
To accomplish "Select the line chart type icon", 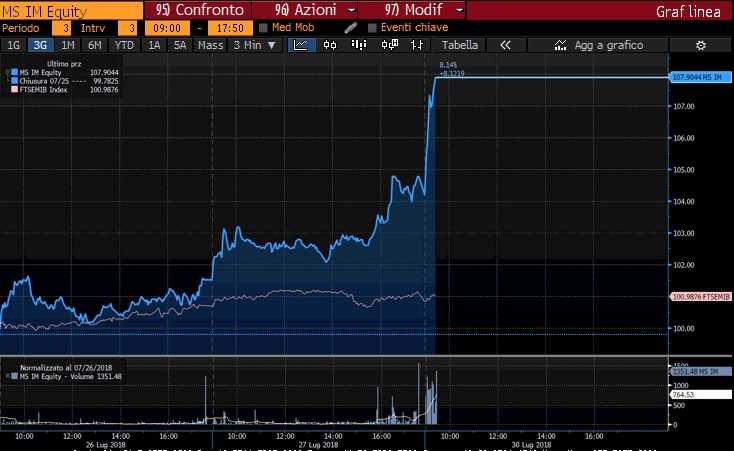I will 301,45.
